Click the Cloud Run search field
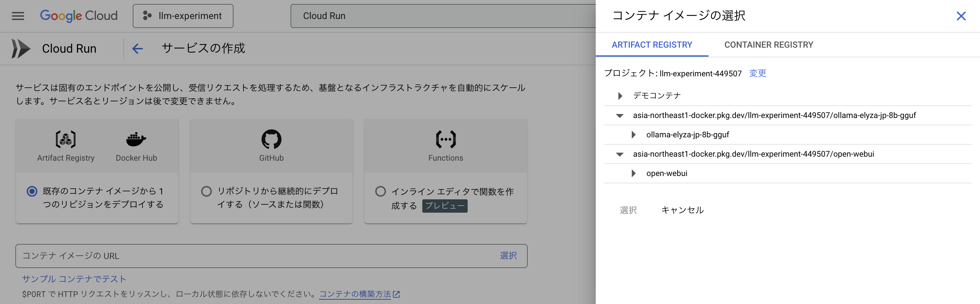Image resolution: width=980 pixels, height=304 pixels. point(443,16)
